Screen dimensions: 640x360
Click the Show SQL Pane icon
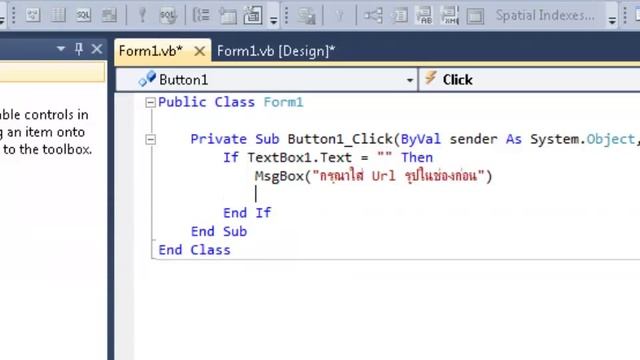tap(83, 15)
